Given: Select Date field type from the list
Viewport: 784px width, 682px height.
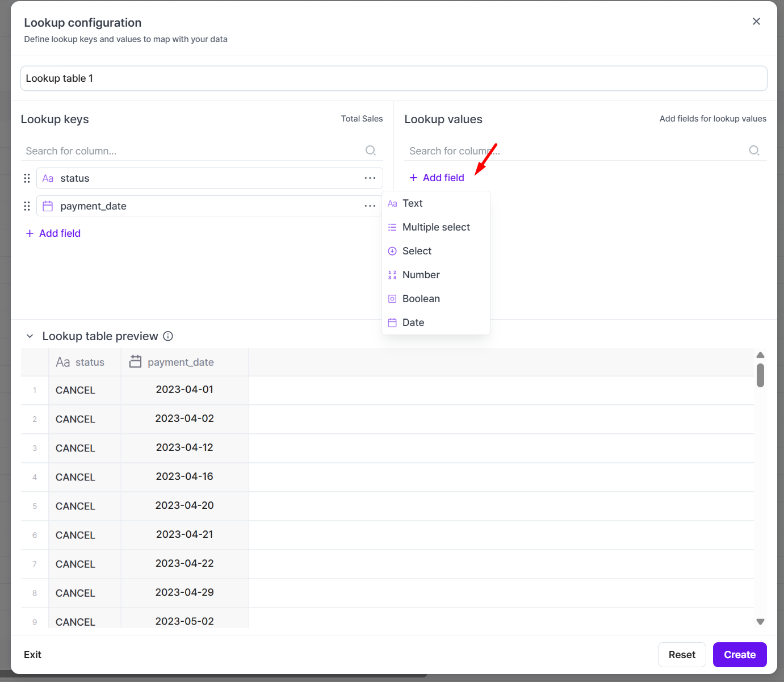Looking at the screenshot, I should [413, 323].
